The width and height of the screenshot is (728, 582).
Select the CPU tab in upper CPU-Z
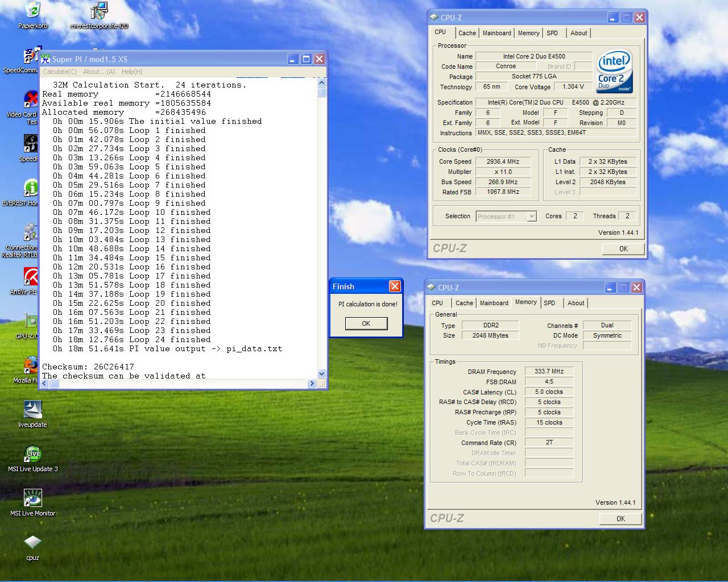point(441,32)
